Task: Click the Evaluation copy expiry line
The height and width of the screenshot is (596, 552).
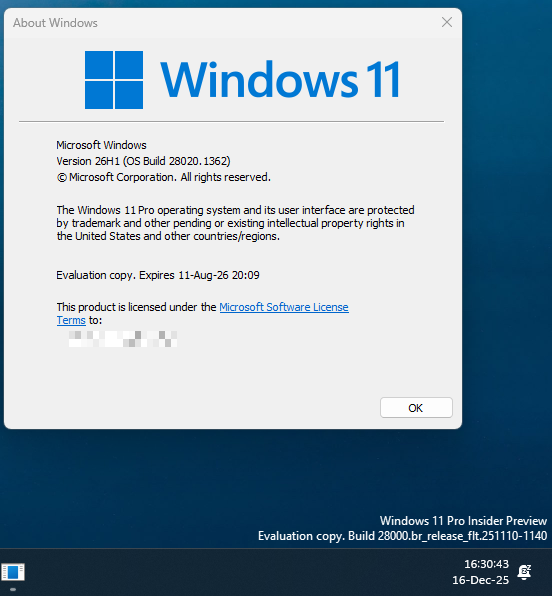Action: pos(158,275)
